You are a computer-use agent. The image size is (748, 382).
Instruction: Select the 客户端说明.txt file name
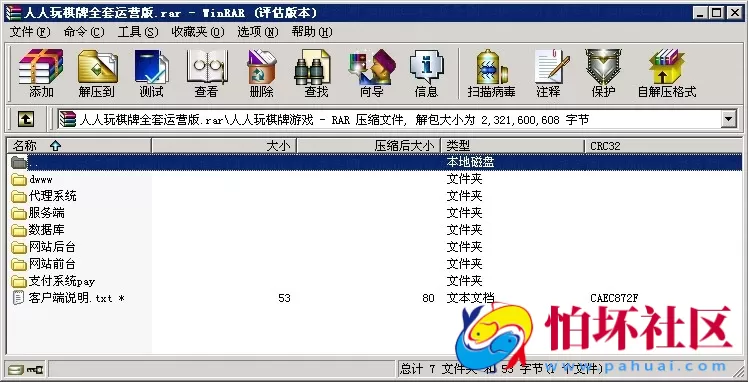[76, 299]
